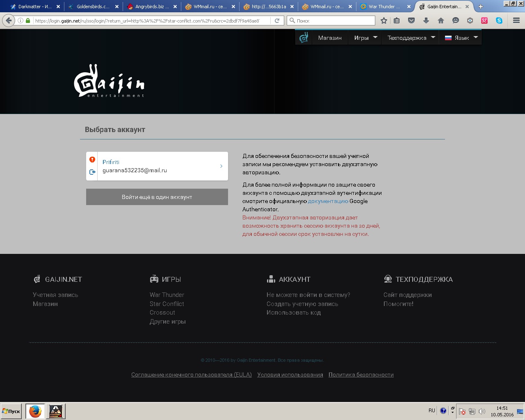
Task: Click the Pocket icon in the toolbar
Action: click(411, 21)
